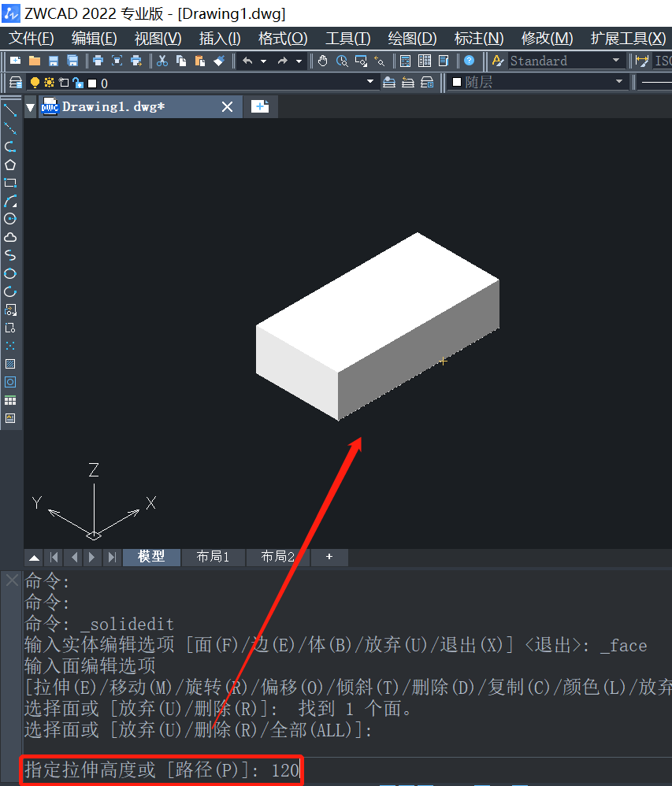The height and width of the screenshot is (786, 672).
Task: Toggle the layer 0 lightbulb on/off
Action: [x=35, y=82]
